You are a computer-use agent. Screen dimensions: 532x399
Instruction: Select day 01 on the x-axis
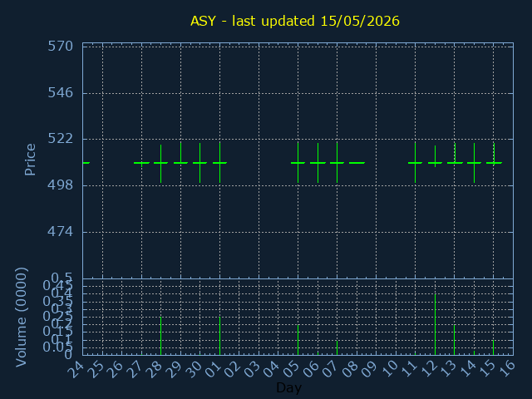point(213,368)
